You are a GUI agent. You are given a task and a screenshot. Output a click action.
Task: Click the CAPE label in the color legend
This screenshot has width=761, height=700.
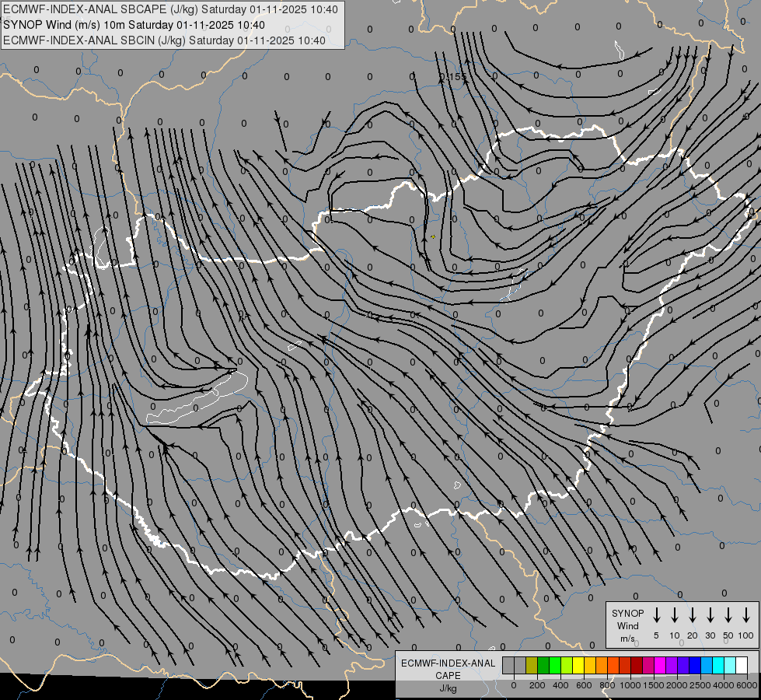(448, 676)
